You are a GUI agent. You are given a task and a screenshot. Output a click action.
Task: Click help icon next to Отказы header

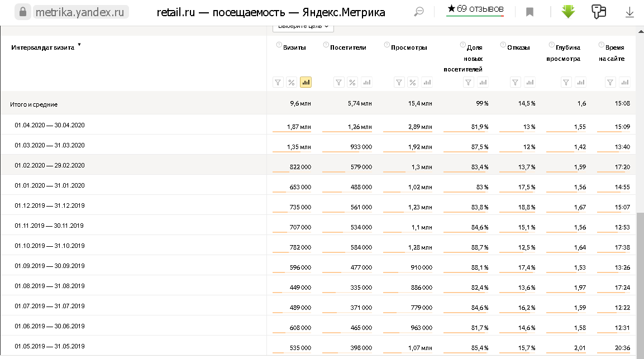tap(503, 45)
